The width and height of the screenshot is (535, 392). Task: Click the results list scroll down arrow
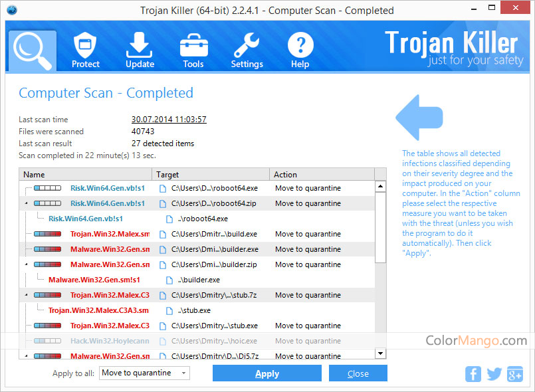point(380,353)
